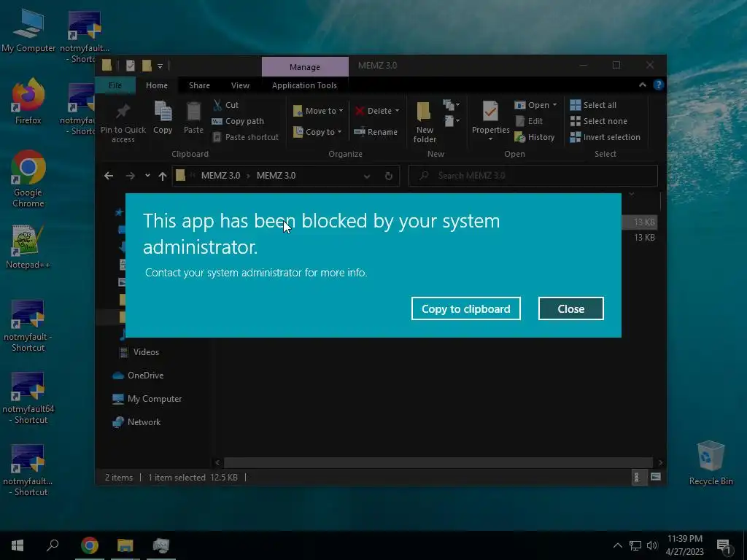747x560 pixels.
Task: Select Paste shortcut option
Action: (x=245, y=137)
